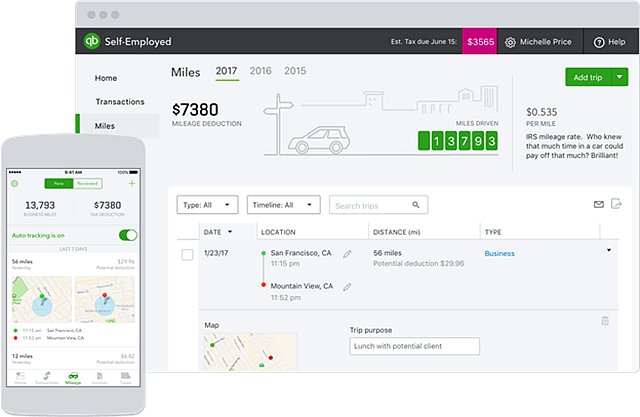
Task: Delete the trip with the trash icon
Action: coord(605,321)
